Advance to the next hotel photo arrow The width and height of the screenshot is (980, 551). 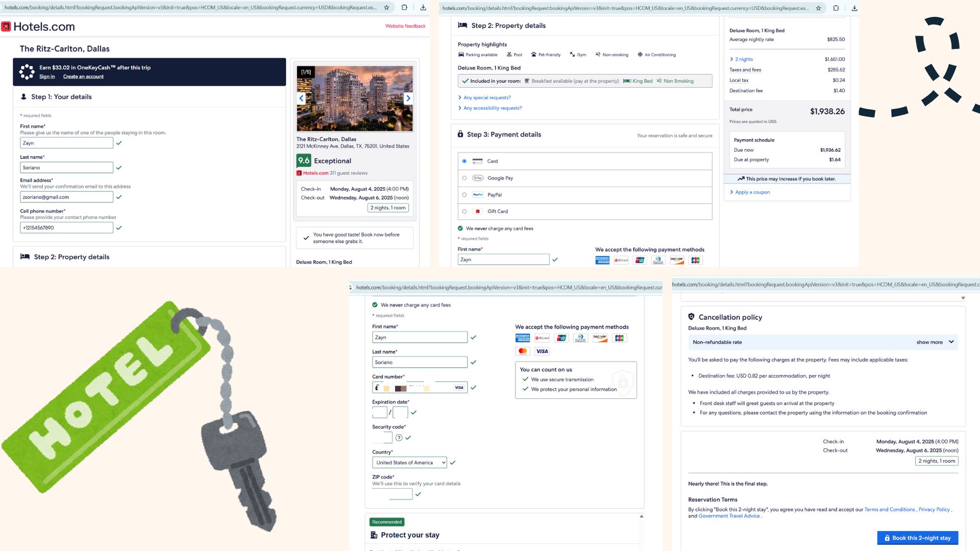(x=408, y=98)
